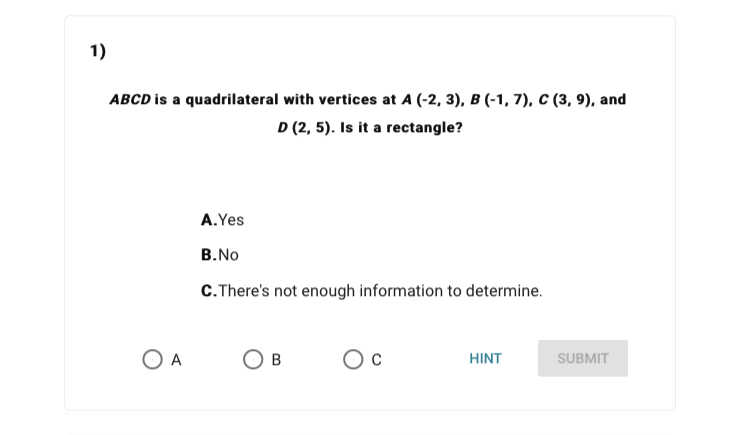Click the bold 'C.' answer prefix
The width and height of the screenshot is (750, 435).
tap(208, 291)
